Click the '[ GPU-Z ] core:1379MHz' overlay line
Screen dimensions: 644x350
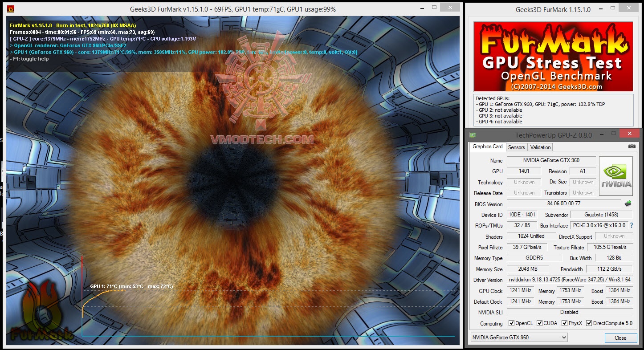pos(103,39)
